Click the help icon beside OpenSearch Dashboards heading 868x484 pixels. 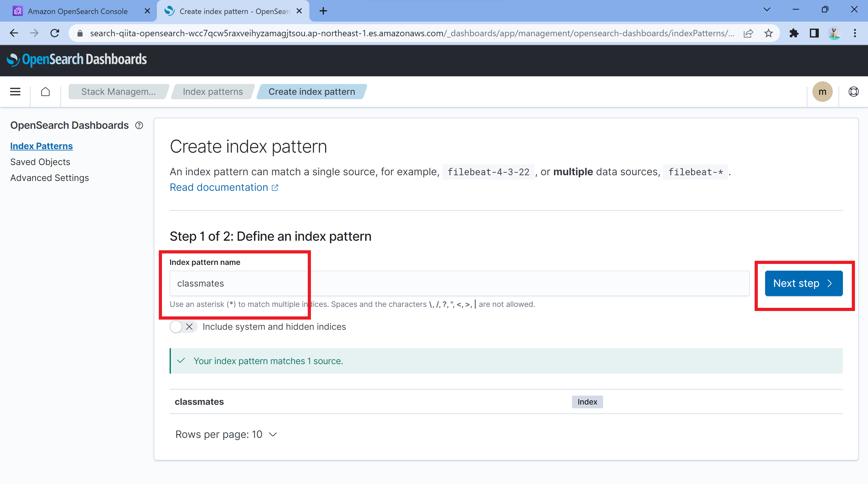click(x=139, y=125)
